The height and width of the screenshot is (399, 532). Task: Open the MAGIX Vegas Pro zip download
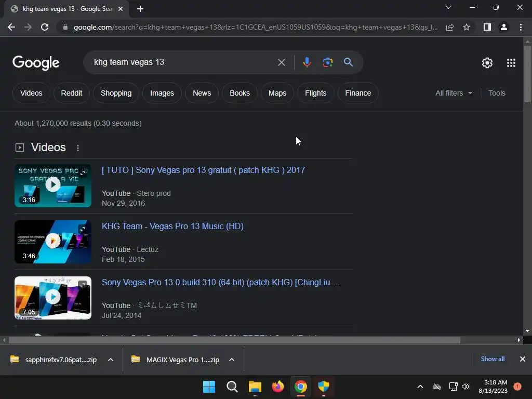[177, 360]
